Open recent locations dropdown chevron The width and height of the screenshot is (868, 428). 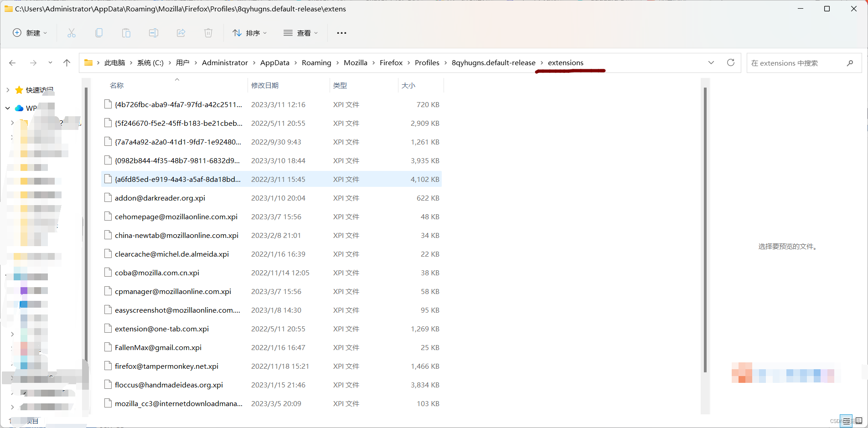coord(50,63)
